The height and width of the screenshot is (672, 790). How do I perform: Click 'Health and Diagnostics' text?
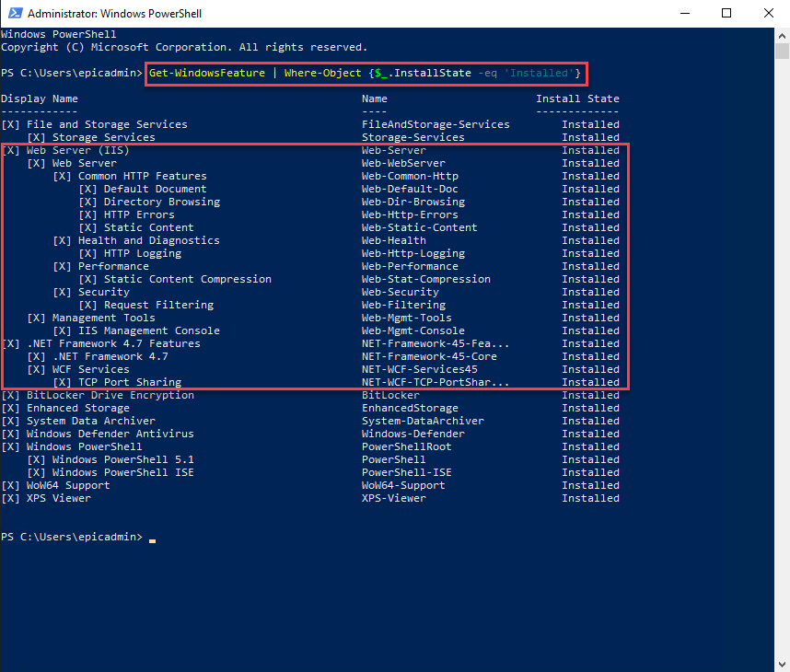pyautogui.click(x=148, y=240)
